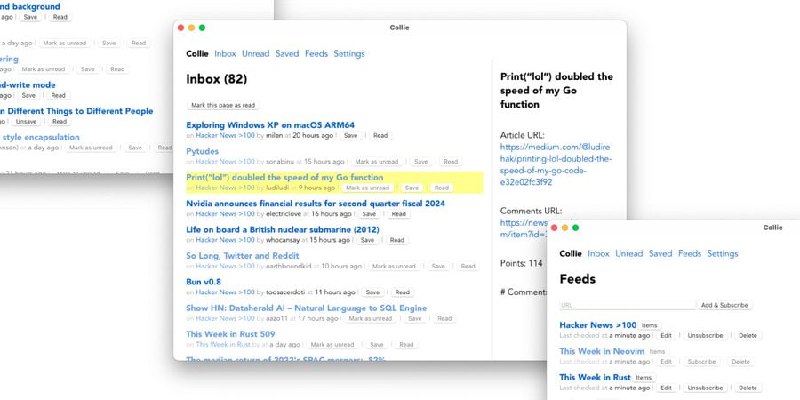
Task: Delete the Hacker News >100 feed
Action: (x=748, y=335)
